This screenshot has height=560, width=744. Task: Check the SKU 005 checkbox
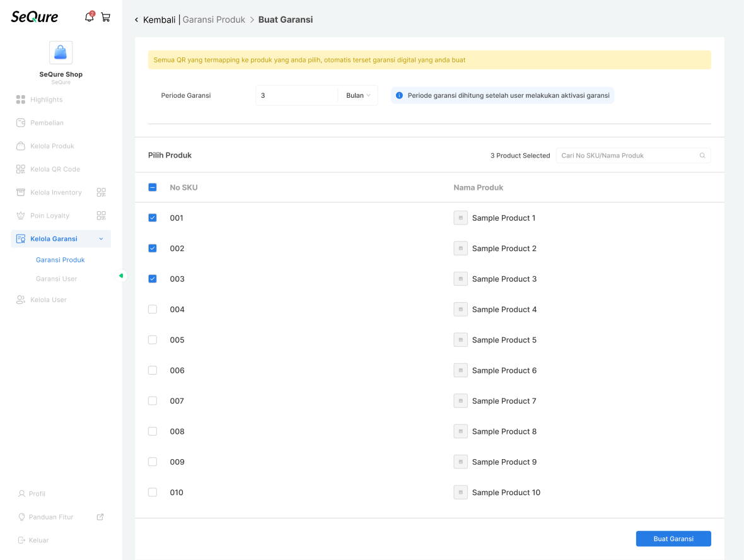coord(153,340)
